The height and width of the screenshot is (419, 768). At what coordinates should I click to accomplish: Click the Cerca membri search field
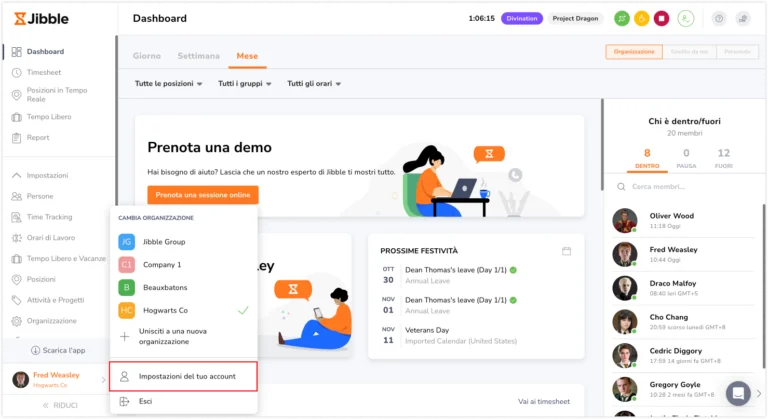(x=684, y=187)
